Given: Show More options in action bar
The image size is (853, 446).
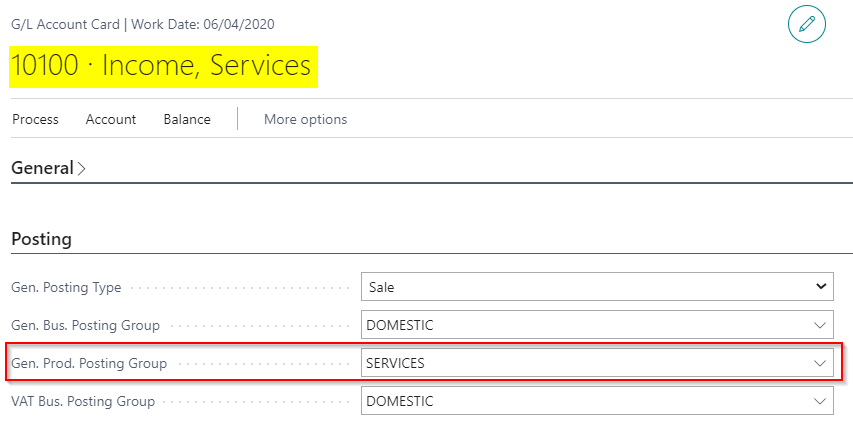Looking at the screenshot, I should coord(305,119).
